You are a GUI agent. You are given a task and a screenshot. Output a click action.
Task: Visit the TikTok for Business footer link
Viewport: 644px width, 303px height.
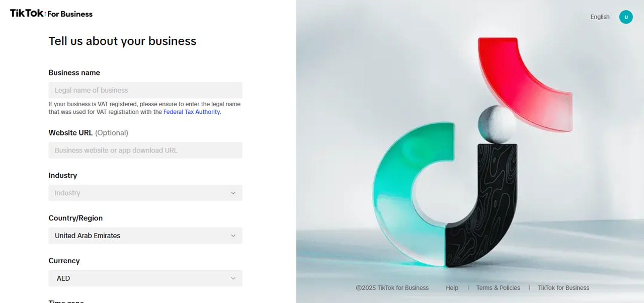click(x=563, y=288)
